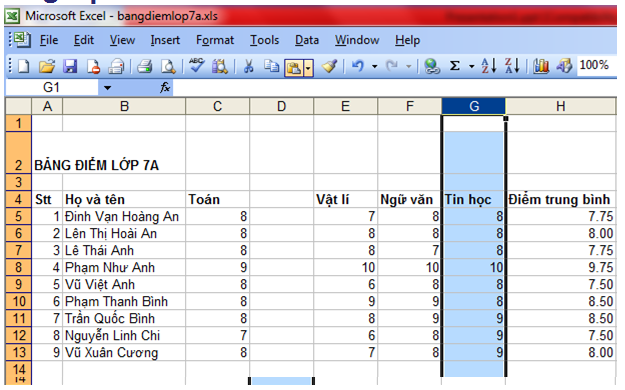Open the Edit menu
The image size is (625, 390).
pyautogui.click(x=84, y=40)
